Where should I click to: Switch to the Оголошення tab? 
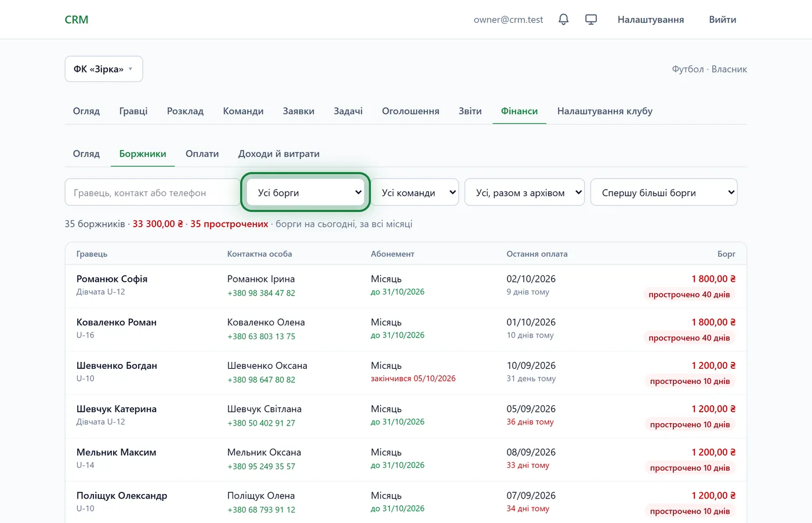411,111
